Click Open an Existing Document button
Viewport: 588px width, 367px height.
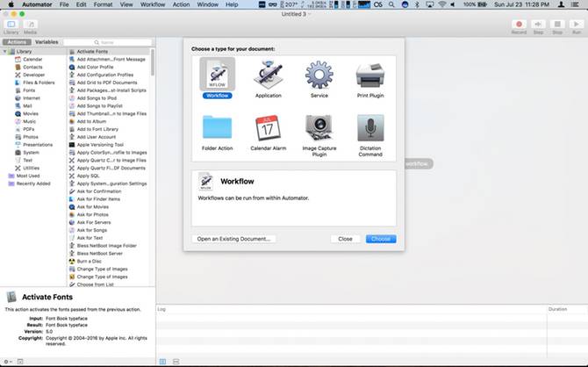click(233, 239)
